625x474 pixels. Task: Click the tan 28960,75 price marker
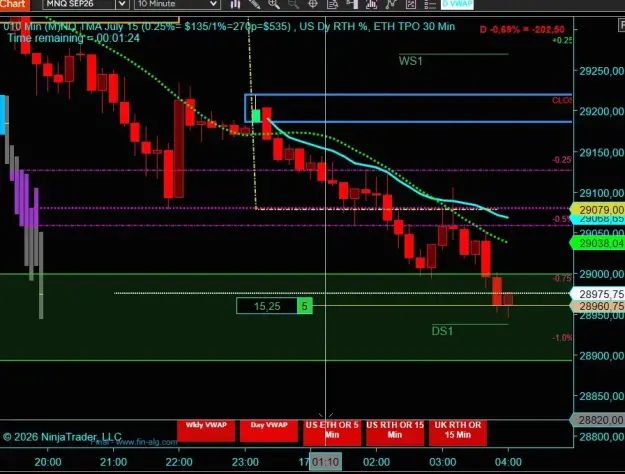(599, 306)
